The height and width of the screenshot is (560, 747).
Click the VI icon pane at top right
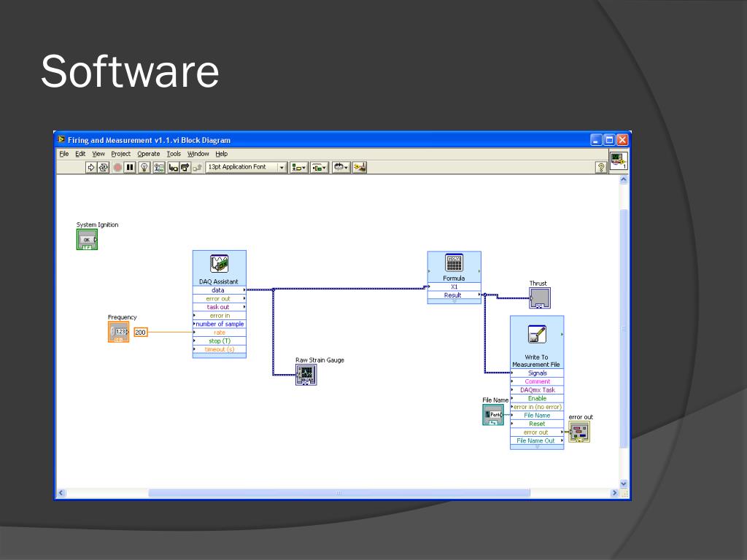tap(619, 160)
